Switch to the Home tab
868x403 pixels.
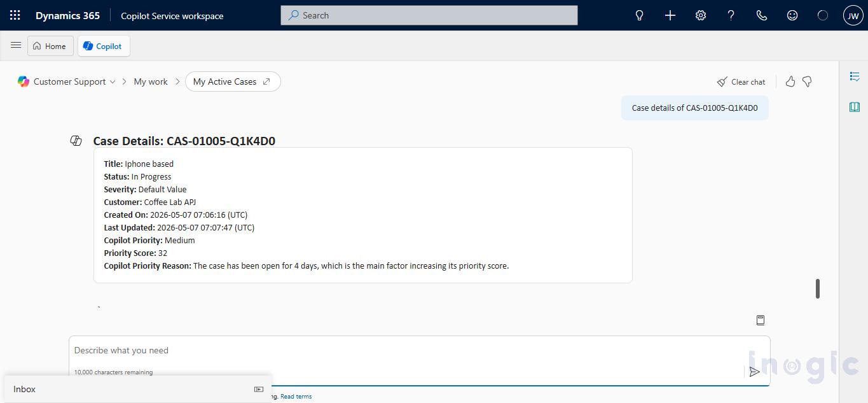(x=50, y=46)
